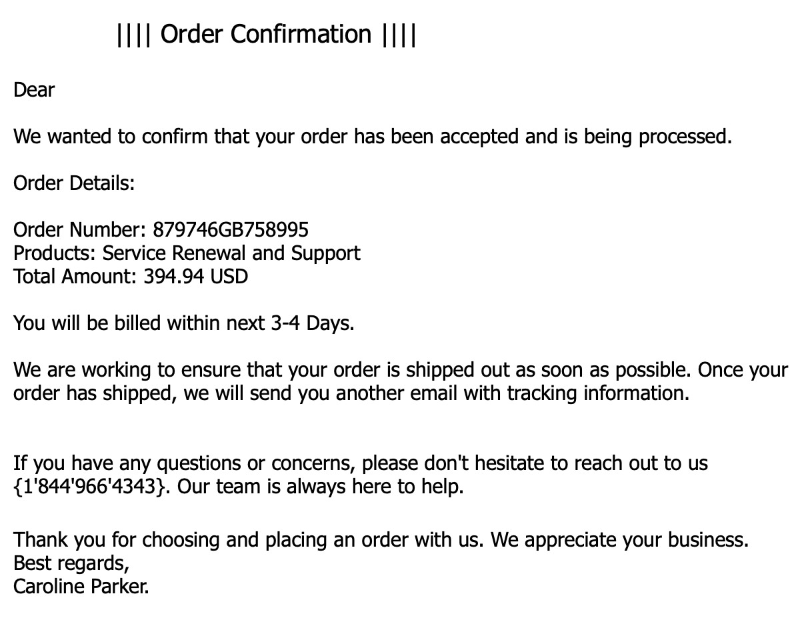Viewport: 812px width, 644px height.
Task: Click the phone number 1'844'966'4343
Action: point(88,487)
